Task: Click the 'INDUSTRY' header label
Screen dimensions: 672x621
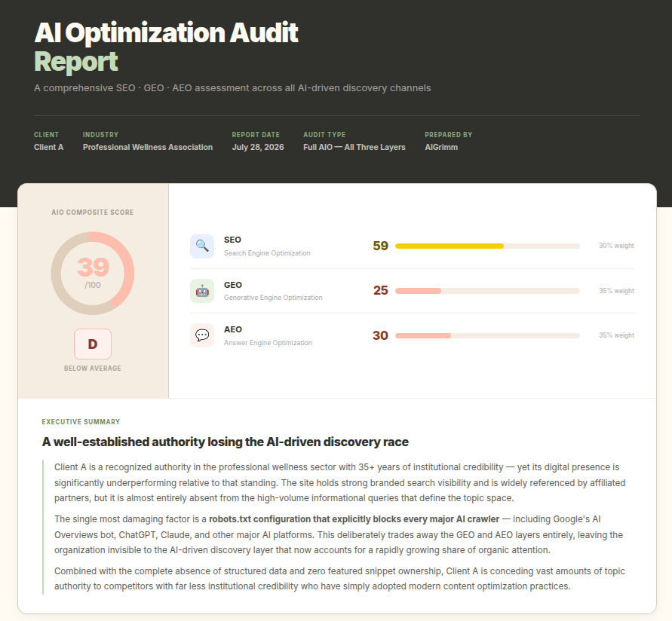Action: tap(100, 134)
